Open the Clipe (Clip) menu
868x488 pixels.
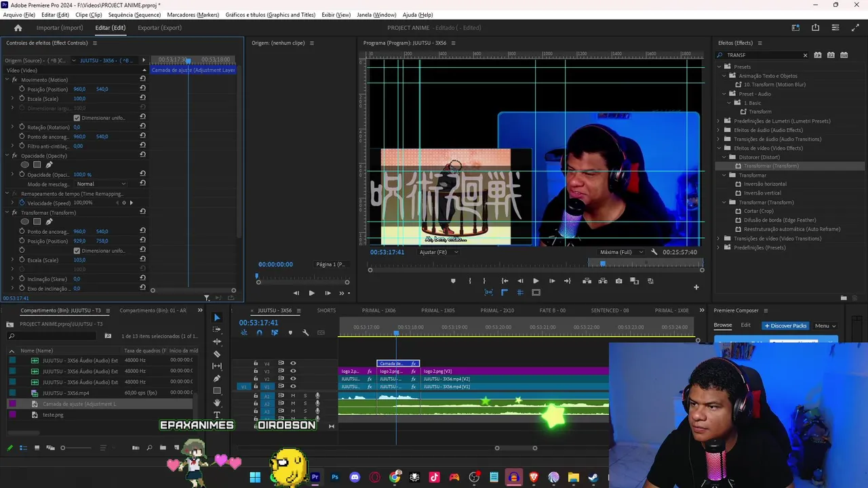point(89,15)
